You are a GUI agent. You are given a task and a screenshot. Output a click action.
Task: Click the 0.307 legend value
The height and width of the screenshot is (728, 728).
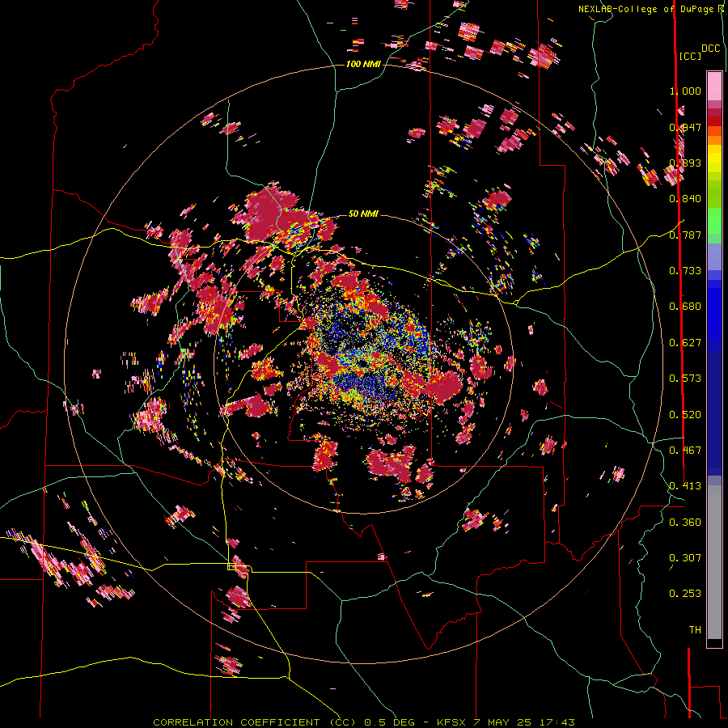pyautogui.click(x=685, y=558)
